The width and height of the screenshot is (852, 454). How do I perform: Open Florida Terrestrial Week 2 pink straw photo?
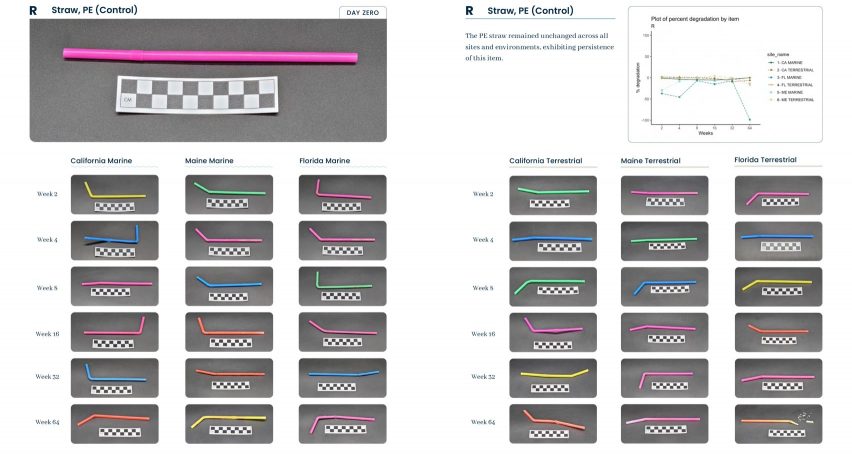coord(778,195)
